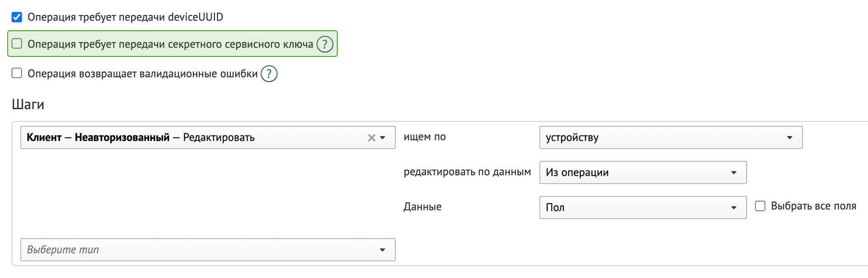This screenshot has width=868, height=278.
Task: Enable 'Операция требует передачи секретного сервисного ключа'
Action: (17, 44)
